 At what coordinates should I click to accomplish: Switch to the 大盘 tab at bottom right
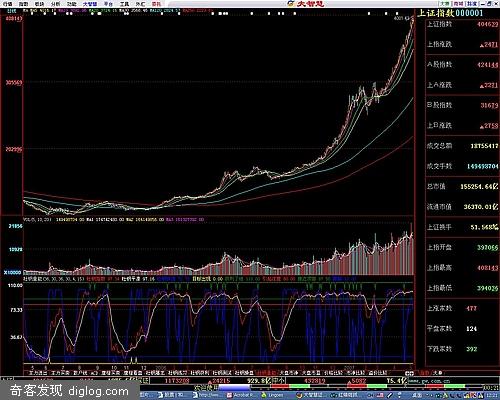(438, 373)
